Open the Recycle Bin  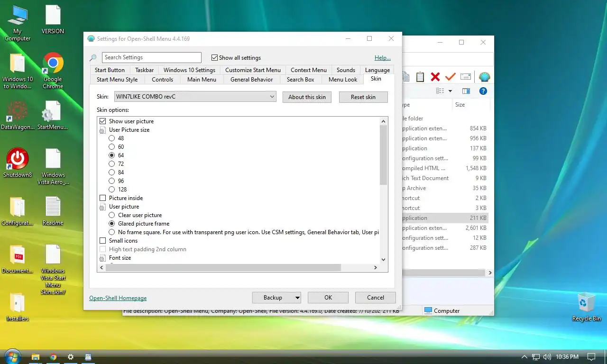(x=586, y=307)
